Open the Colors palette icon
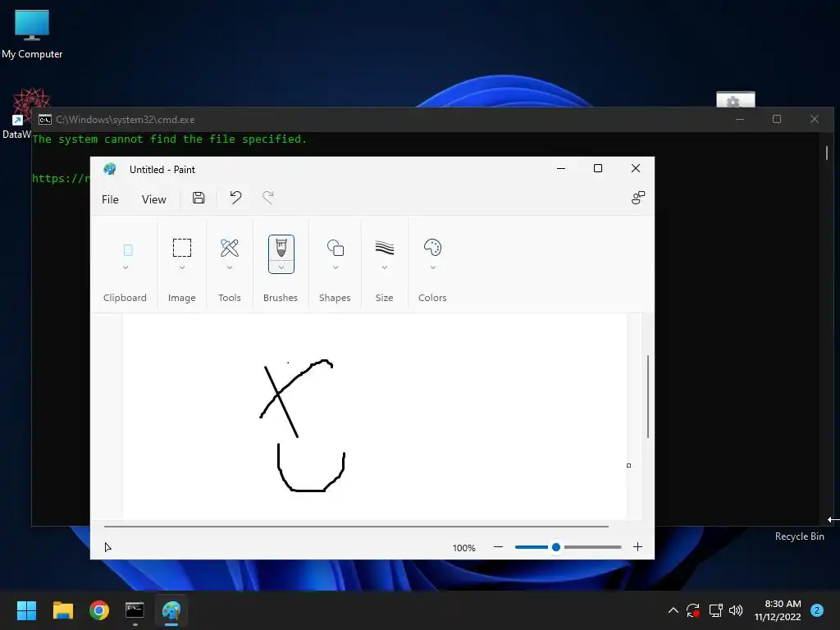Screen dimensions: 840x630 [432, 248]
